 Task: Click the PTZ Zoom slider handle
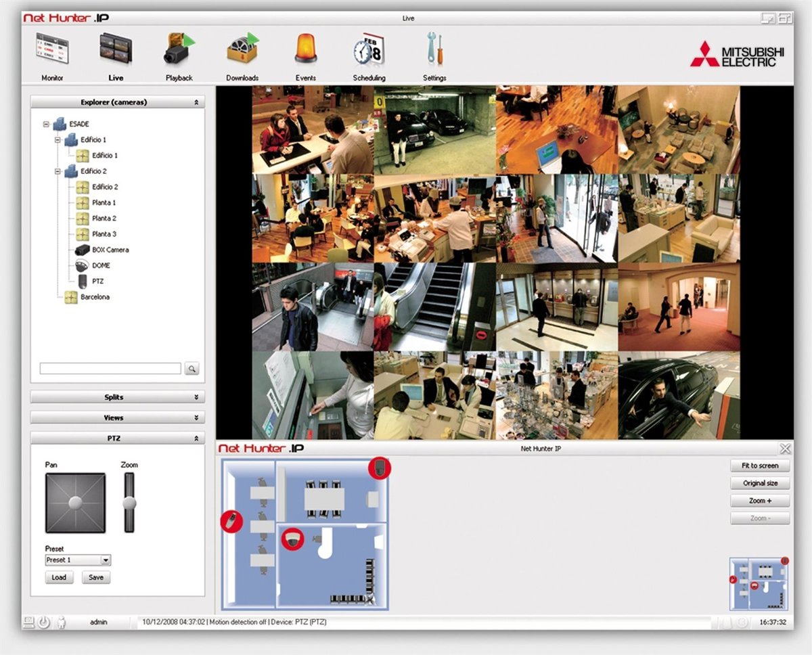[x=129, y=503]
